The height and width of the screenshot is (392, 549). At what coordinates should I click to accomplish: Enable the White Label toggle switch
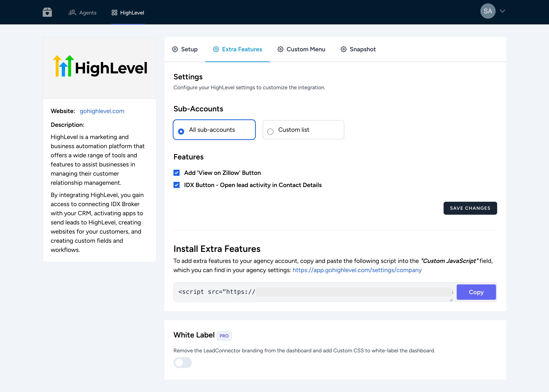coord(182,363)
